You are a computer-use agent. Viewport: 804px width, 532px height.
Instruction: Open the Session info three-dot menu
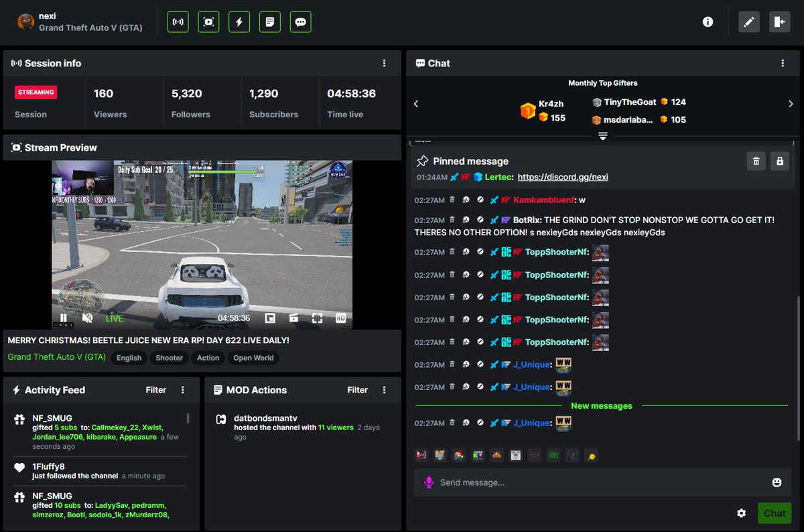pyautogui.click(x=384, y=64)
